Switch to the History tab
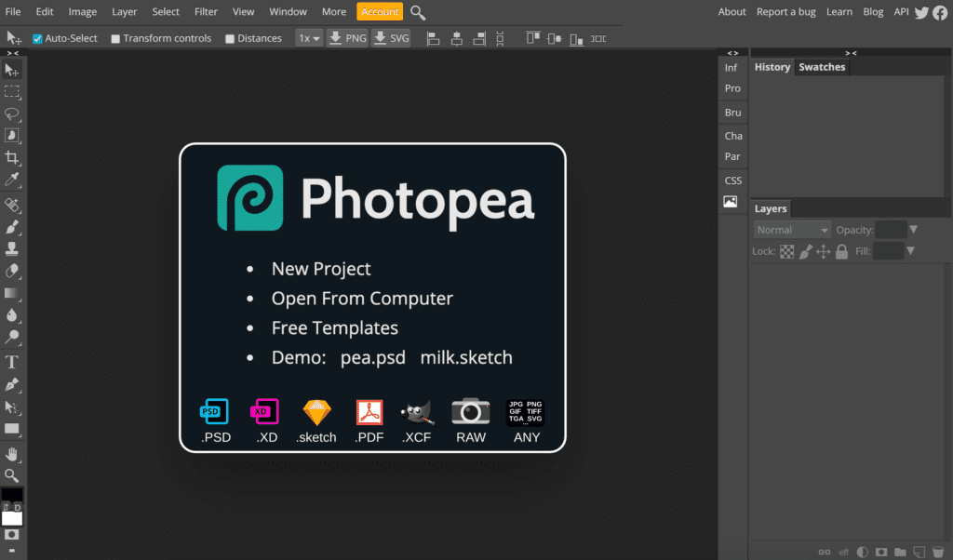Screen dimensions: 953x560 tap(772, 67)
